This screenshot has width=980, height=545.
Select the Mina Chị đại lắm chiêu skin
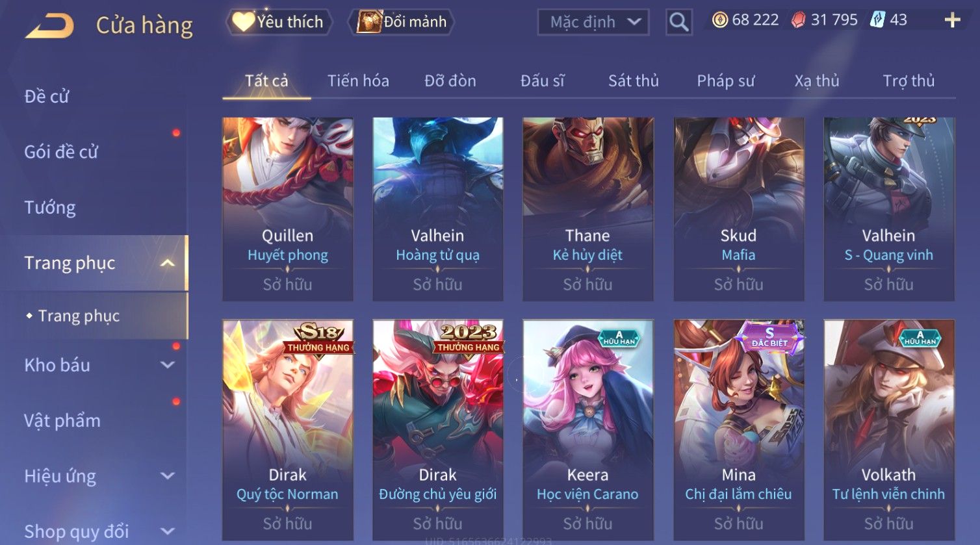(x=738, y=430)
